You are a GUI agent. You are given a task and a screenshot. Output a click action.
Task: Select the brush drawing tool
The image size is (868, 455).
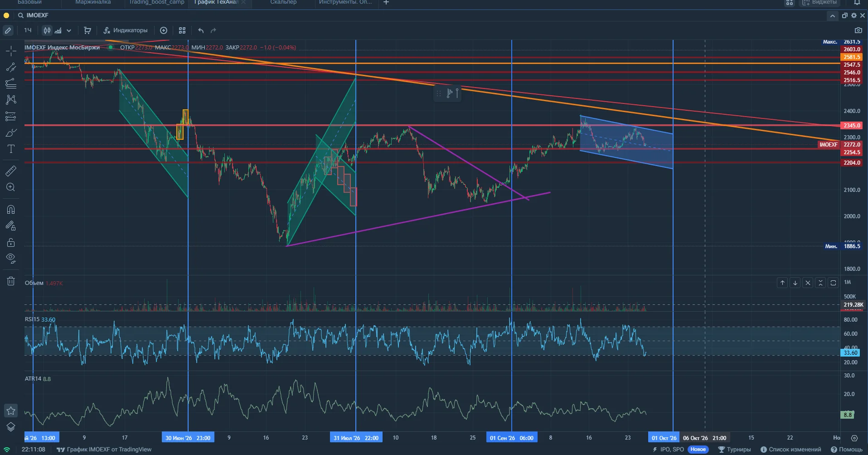click(11, 133)
